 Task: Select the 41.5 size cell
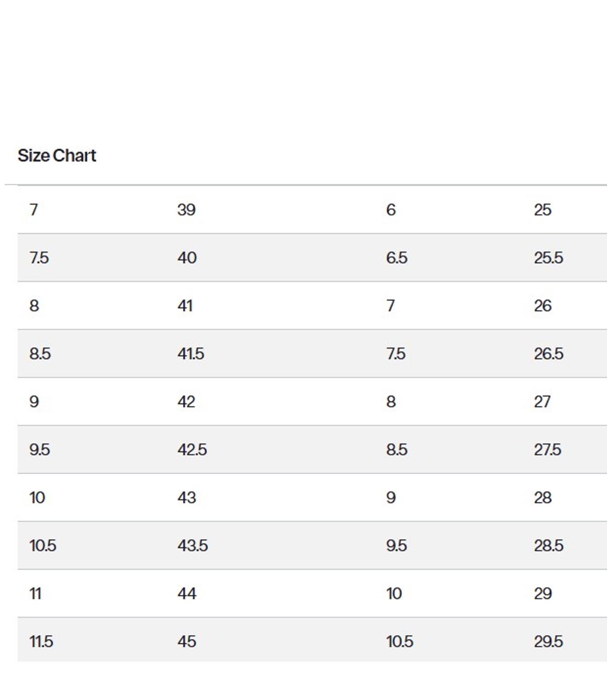(x=191, y=354)
